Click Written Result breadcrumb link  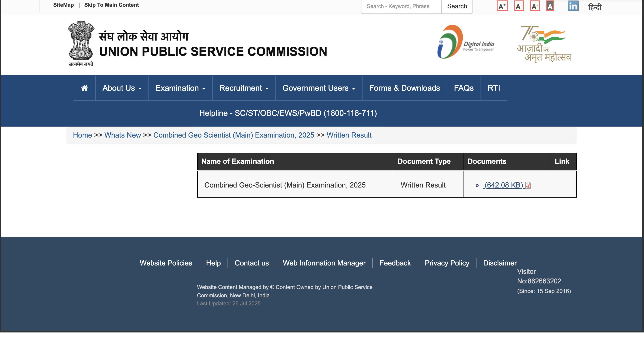point(349,135)
